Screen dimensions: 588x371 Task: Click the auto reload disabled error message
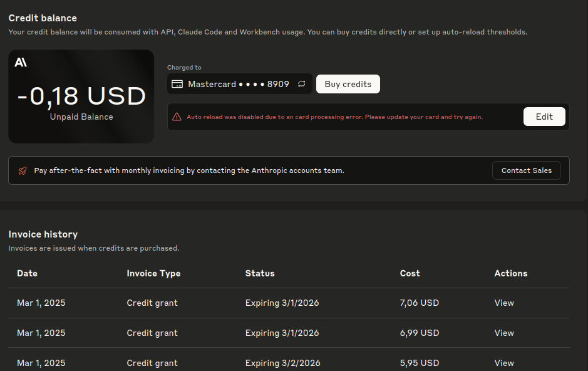pyautogui.click(x=334, y=117)
